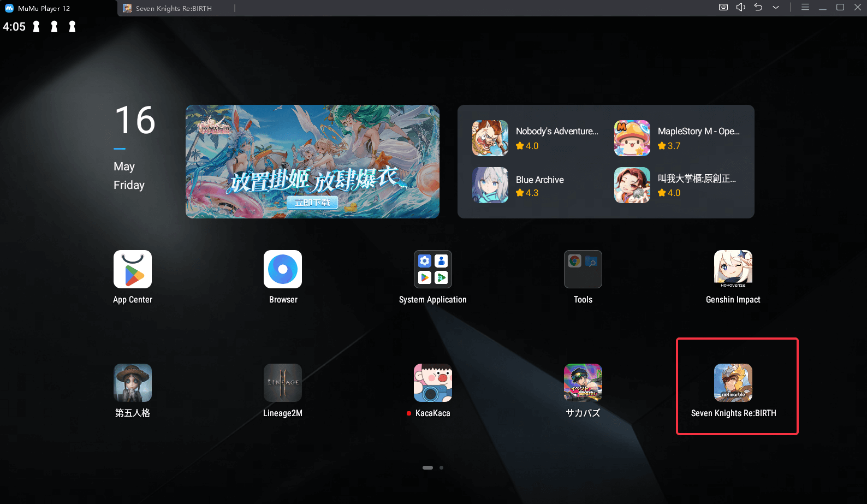867x504 pixels.
Task: Open Nobody's Adventure recommended game icon
Action: [x=490, y=138]
